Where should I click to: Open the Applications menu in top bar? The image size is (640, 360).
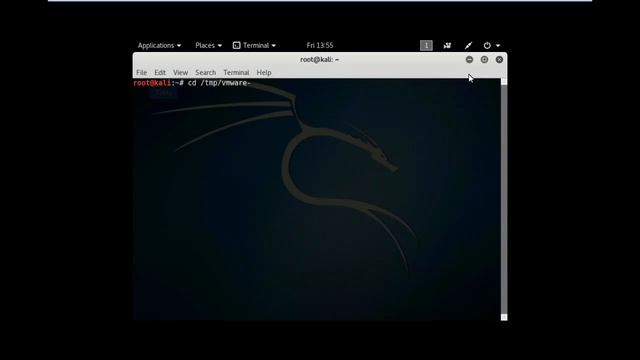pyautogui.click(x=159, y=45)
